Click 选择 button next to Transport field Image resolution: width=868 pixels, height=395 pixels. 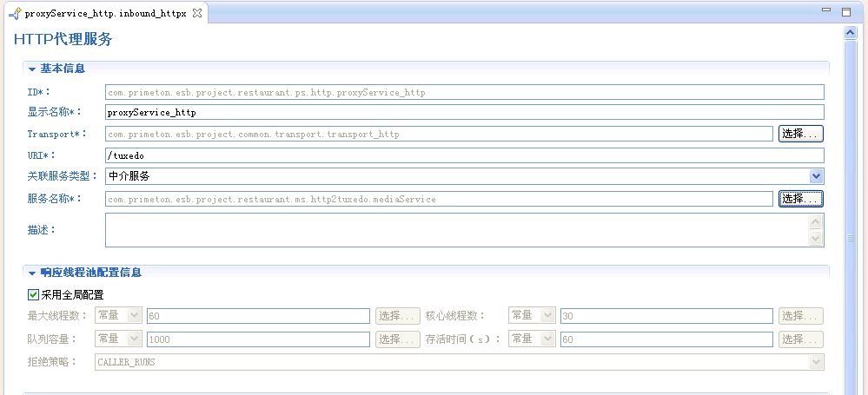799,134
